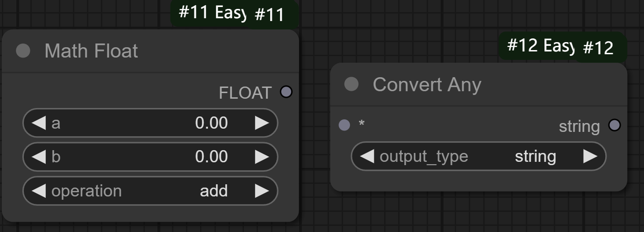Image resolution: width=644 pixels, height=232 pixels.
Task: Click the asterisk input socket on Convert Any
Action: pos(344,125)
